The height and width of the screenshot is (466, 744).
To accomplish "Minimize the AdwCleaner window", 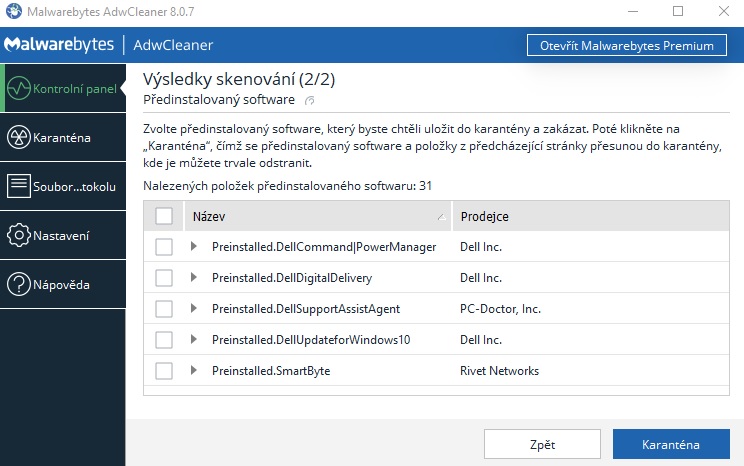I will pos(633,11).
